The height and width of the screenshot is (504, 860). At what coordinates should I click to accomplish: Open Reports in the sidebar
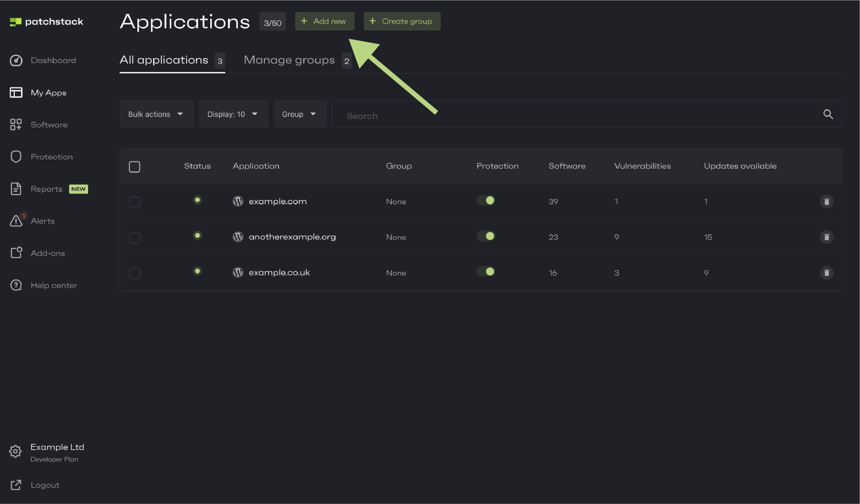pyautogui.click(x=46, y=189)
